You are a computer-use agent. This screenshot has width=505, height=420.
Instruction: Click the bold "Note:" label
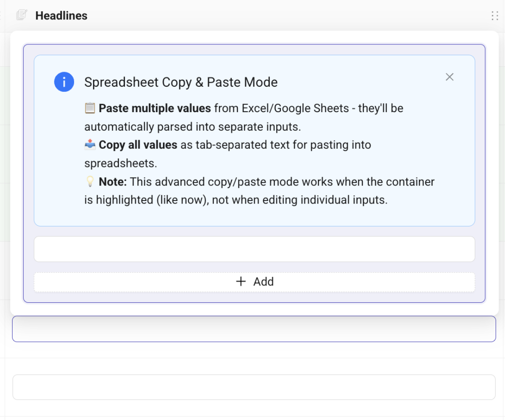[x=112, y=182]
